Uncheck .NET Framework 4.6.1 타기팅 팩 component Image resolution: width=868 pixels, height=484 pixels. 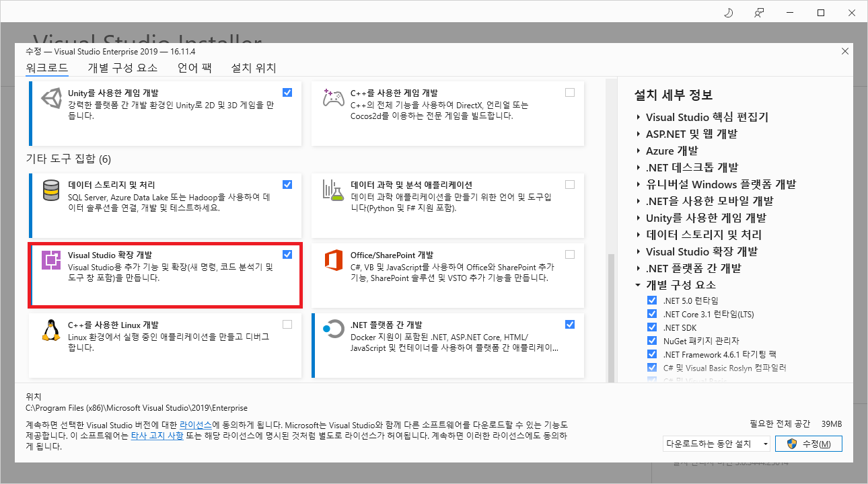651,354
